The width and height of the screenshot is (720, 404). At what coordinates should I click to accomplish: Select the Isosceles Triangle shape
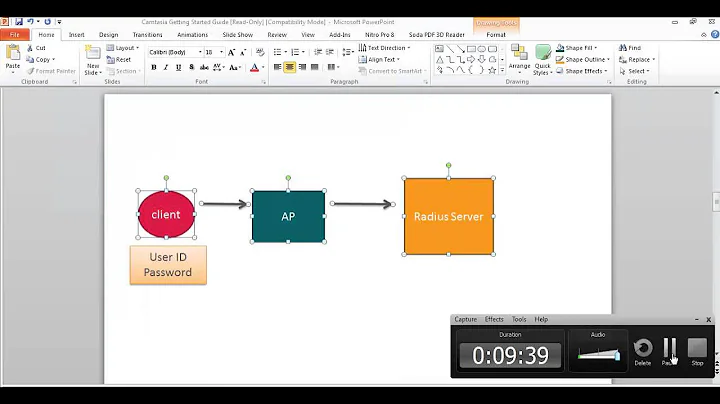[439, 60]
